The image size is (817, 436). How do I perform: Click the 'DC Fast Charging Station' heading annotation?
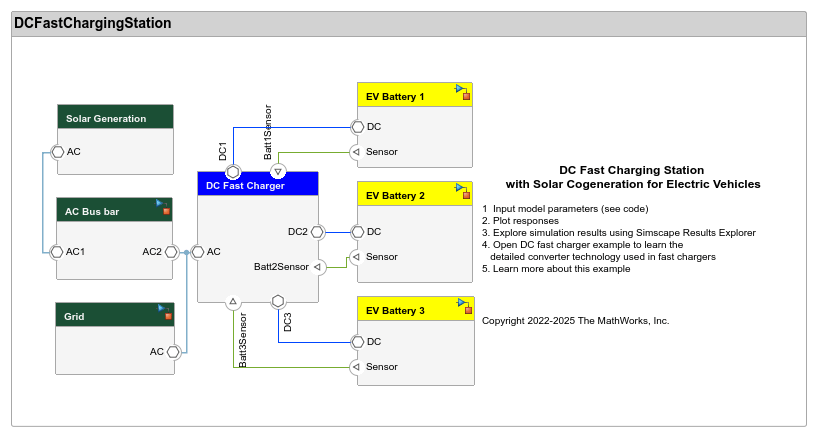(632, 170)
